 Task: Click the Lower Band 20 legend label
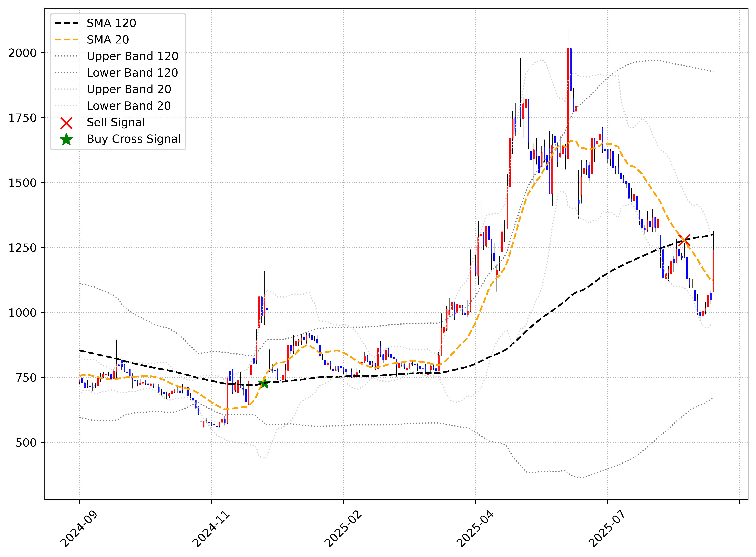point(129,106)
